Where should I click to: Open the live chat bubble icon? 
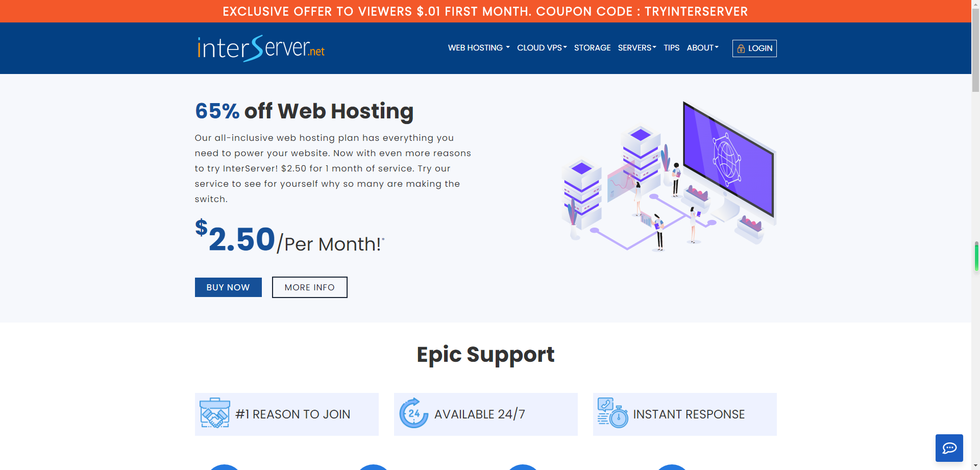click(x=949, y=448)
